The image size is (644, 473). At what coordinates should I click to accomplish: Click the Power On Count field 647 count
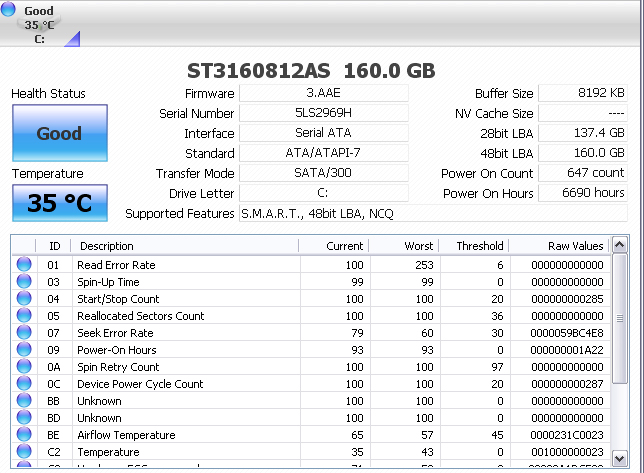[x=583, y=173]
